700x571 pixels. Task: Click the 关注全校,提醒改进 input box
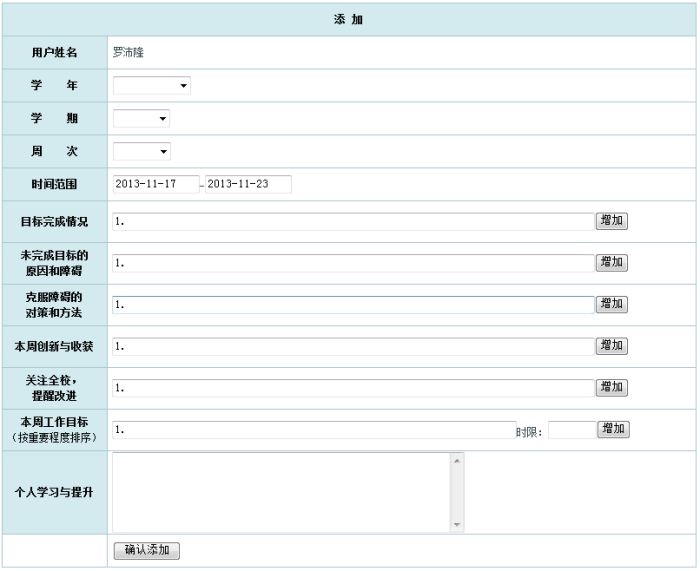coord(352,388)
